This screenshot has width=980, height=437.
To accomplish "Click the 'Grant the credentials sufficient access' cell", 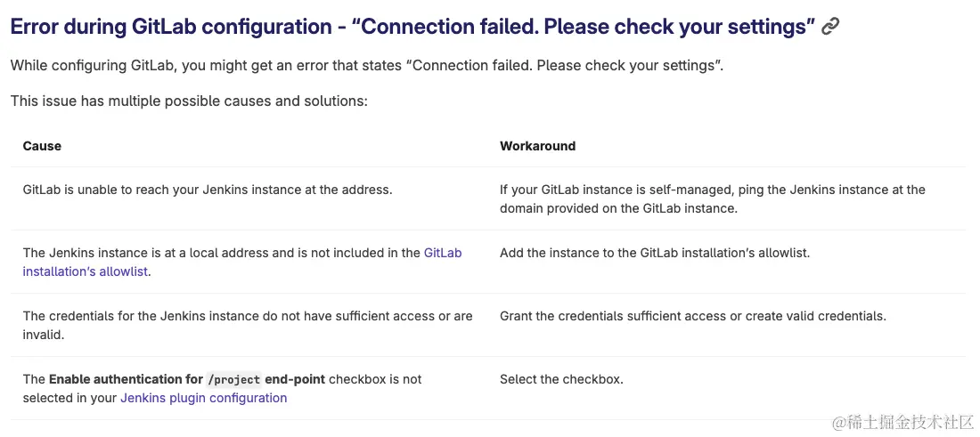I will click(692, 316).
